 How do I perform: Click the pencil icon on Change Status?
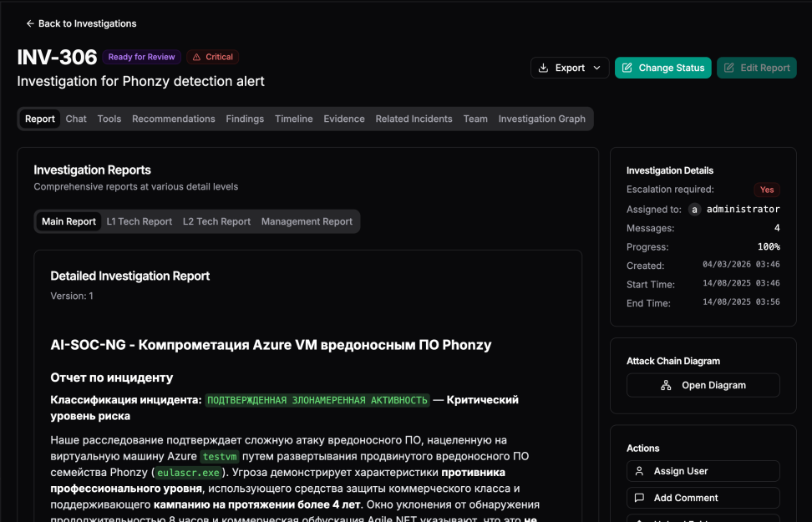tap(627, 68)
